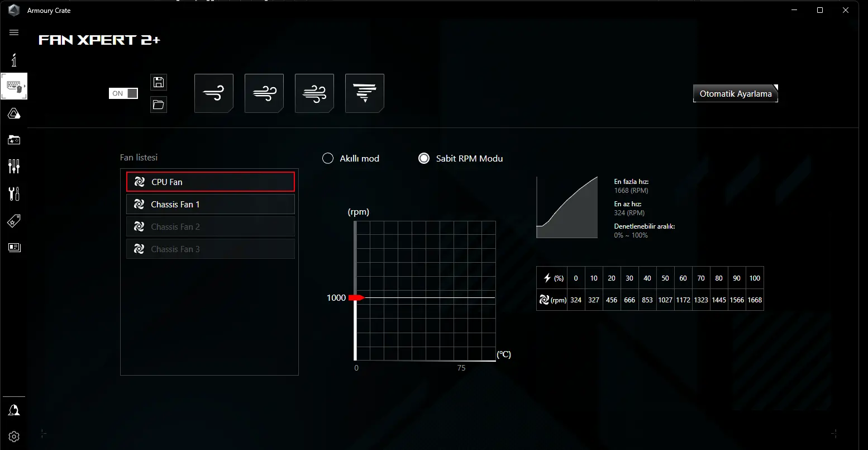This screenshot has height=450, width=868.
Task: Click the 'Denetlenebilir aralık:' label
Action: click(x=645, y=226)
